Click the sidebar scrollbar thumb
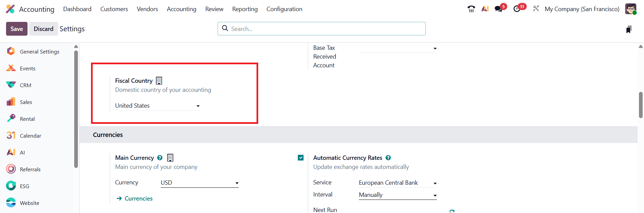 click(x=76, y=109)
